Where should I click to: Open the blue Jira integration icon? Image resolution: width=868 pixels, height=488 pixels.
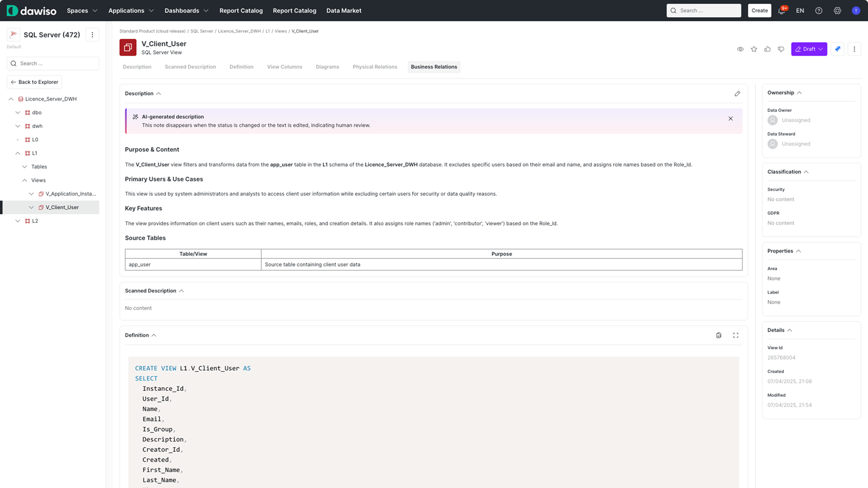click(837, 49)
